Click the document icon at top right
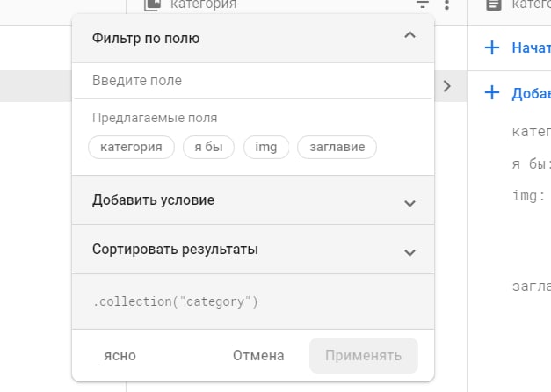 (x=494, y=5)
